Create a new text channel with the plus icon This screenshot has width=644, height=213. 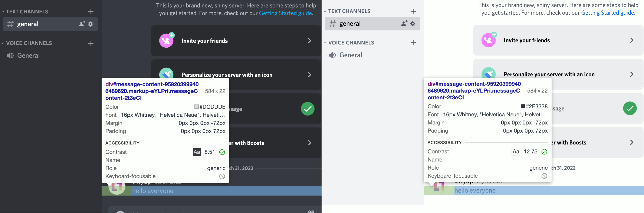click(x=91, y=11)
